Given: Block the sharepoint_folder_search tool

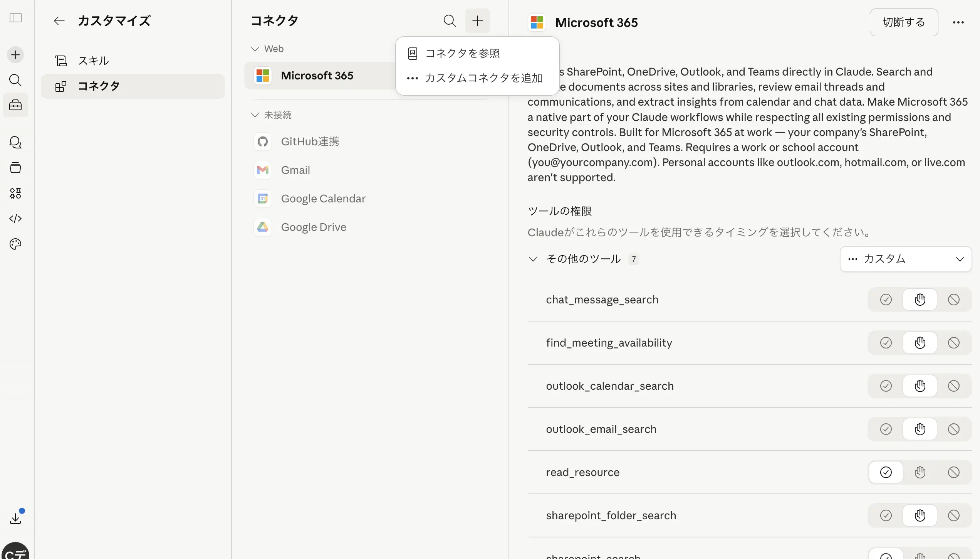Looking at the screenshot, I should pos(954,515).
